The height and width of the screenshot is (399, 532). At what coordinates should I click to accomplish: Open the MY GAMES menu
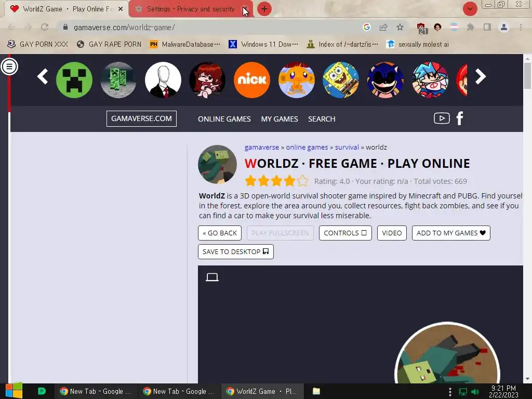click(280, 119)
